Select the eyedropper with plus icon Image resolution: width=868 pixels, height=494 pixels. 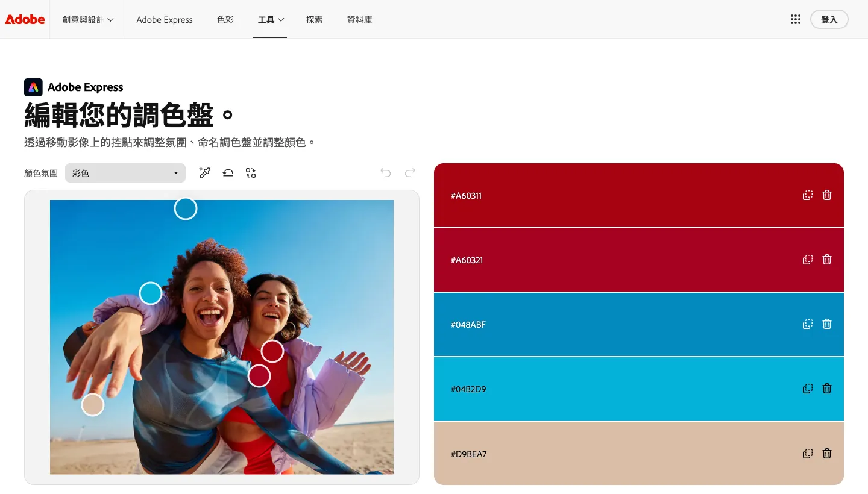(x=205, y=173)
